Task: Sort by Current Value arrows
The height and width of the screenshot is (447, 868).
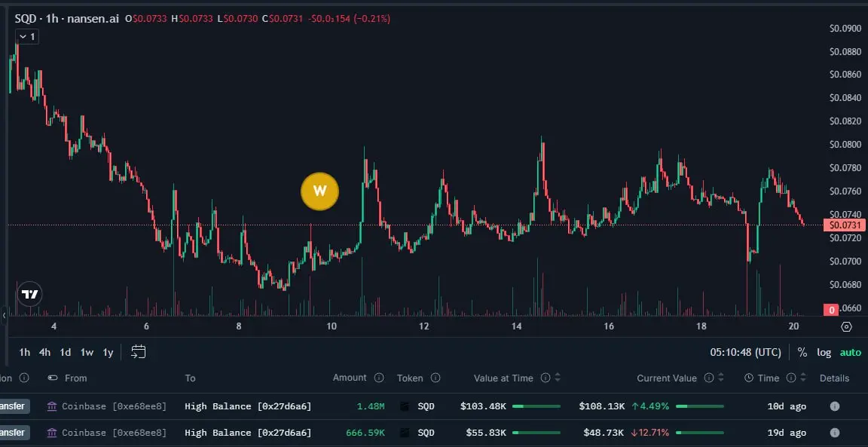Action: [x=721, y=378]
